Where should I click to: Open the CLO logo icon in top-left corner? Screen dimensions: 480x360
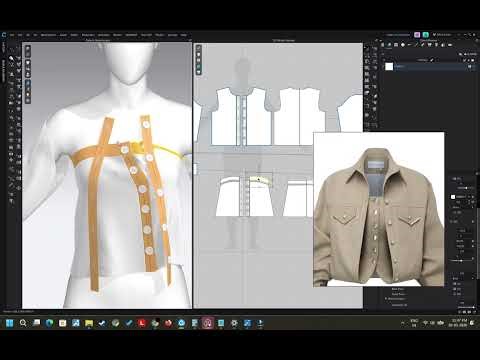click(x=4, y=35)
